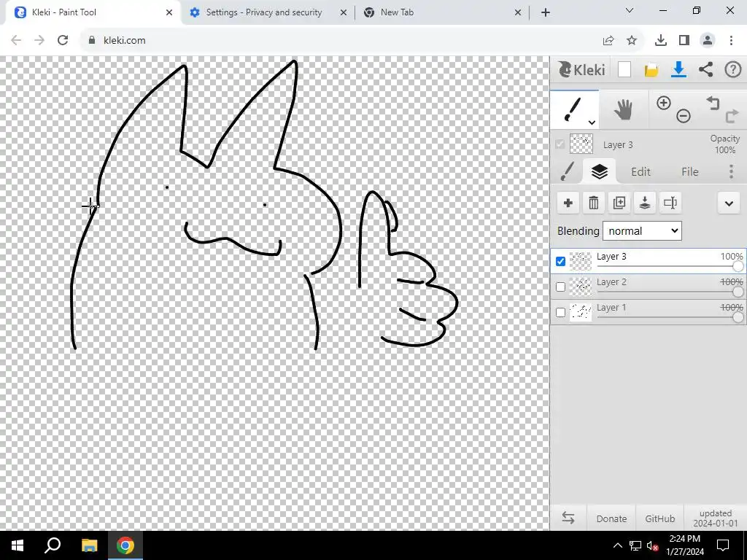The width and height of the screenshot is (747, 560).
Task: Select the hand pan tool
Action: 623,109
